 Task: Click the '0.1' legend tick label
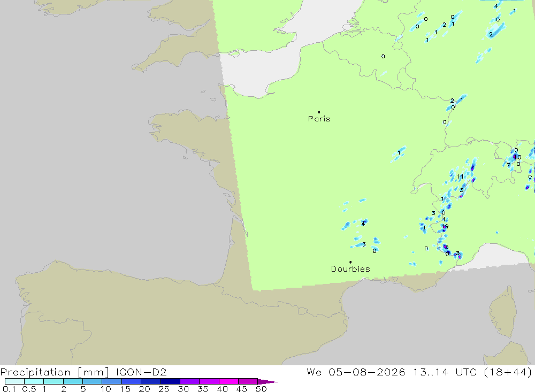pyautogui.click(x=9, y=389)
